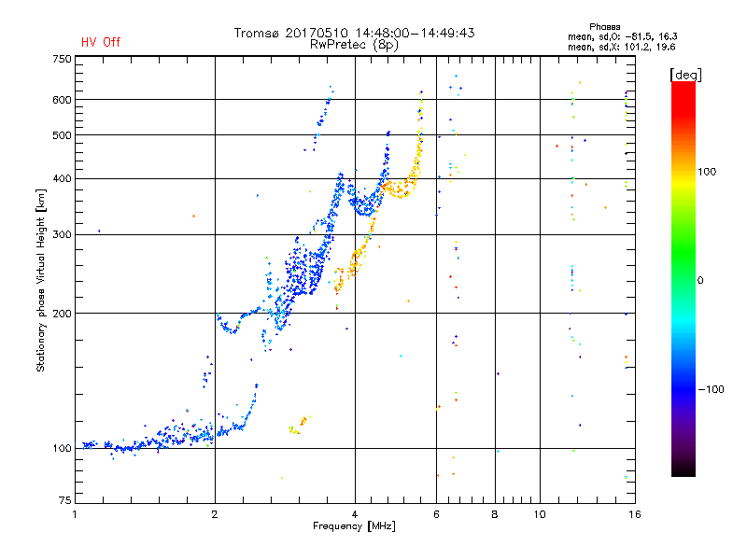747x560 pixels.
Task: Click the y-axis '500' label
Action: pyautogui.click(x=62, y=135)
